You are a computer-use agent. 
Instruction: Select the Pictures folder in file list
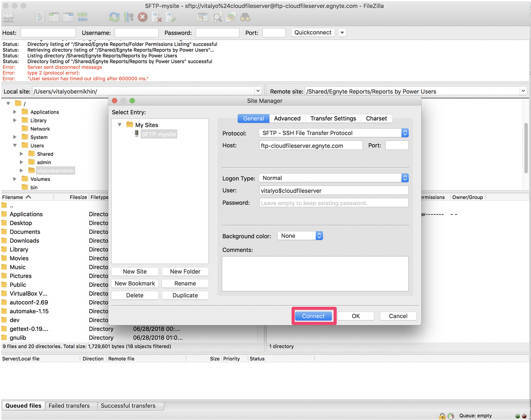pos(21,276)
